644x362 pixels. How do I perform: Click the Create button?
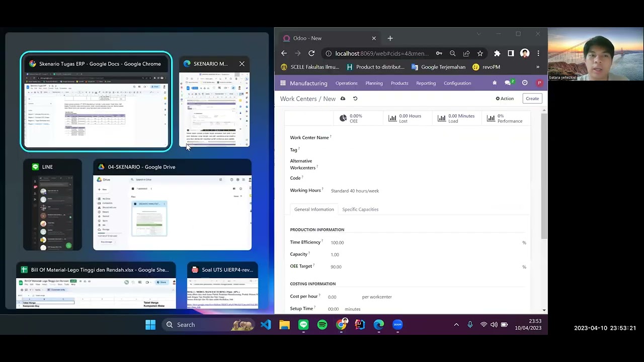(x=532, y=99)
